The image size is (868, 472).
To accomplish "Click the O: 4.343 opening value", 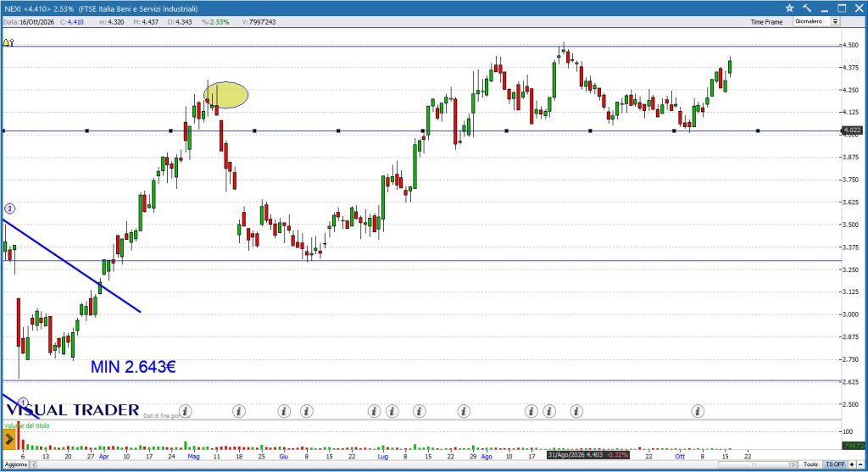I will coord(180,22).
